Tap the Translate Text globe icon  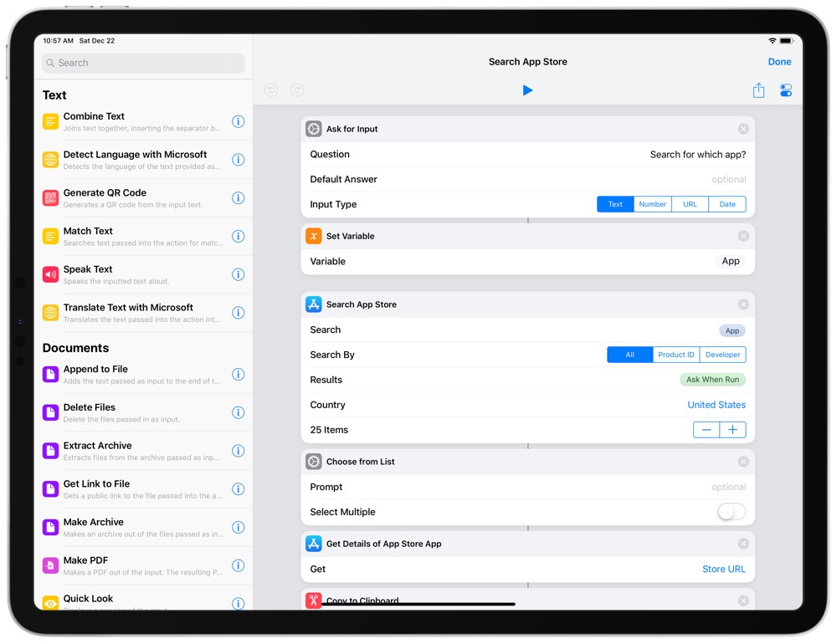point(51,313)
